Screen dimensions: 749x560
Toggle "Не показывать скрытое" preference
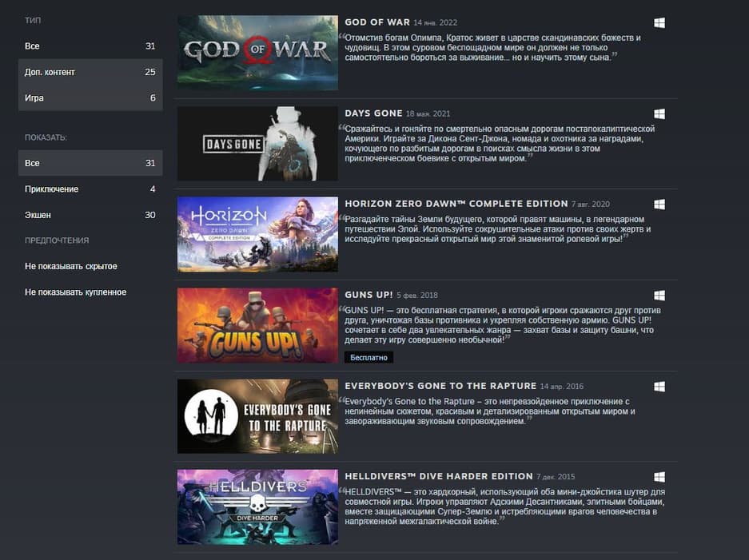70,266
